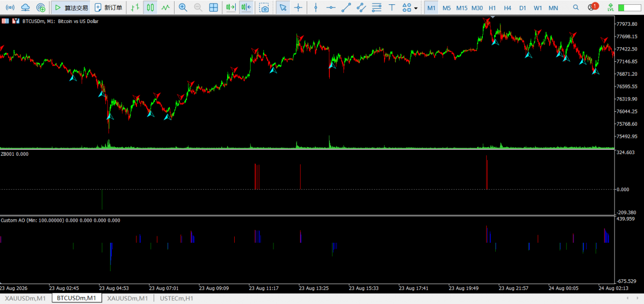Click the 77973.80 price scale value
The height and width of the screenshot is (304, 644).
(x=627, y=24)
